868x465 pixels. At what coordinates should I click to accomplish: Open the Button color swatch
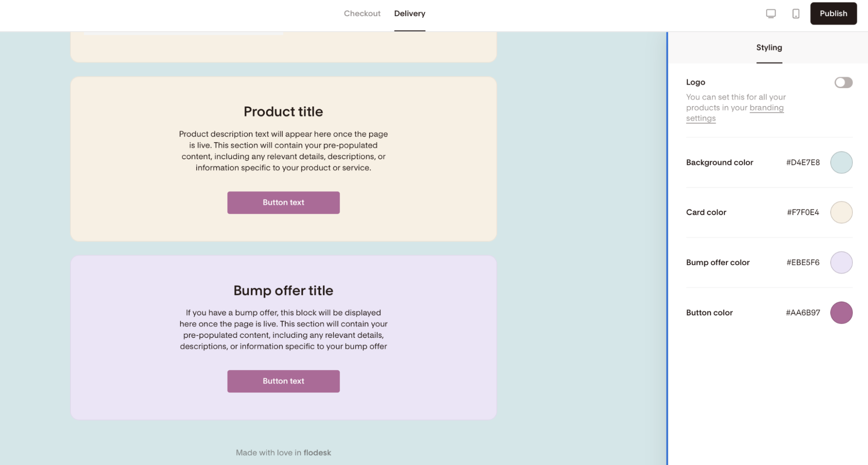pyautogui.click(x=841, y=313)
